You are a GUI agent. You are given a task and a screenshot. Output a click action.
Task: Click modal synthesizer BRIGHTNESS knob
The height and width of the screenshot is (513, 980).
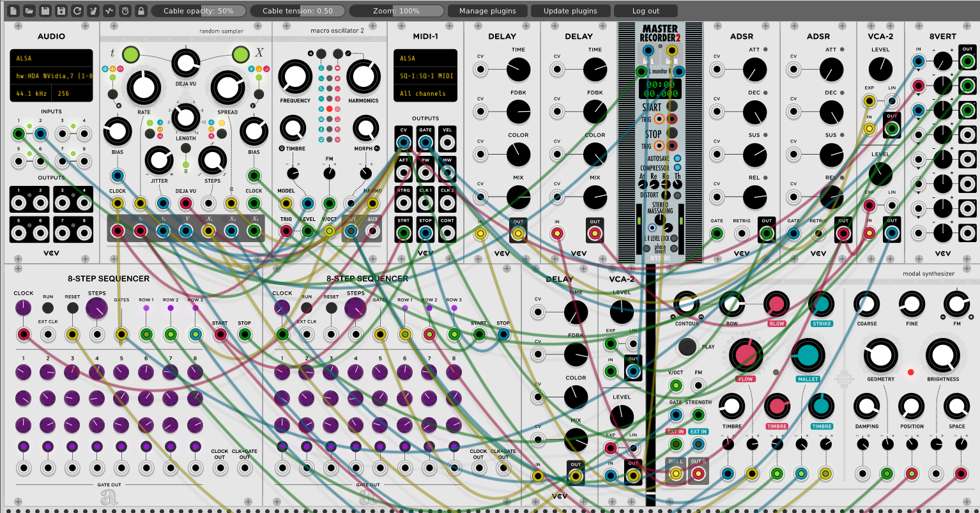943,356
